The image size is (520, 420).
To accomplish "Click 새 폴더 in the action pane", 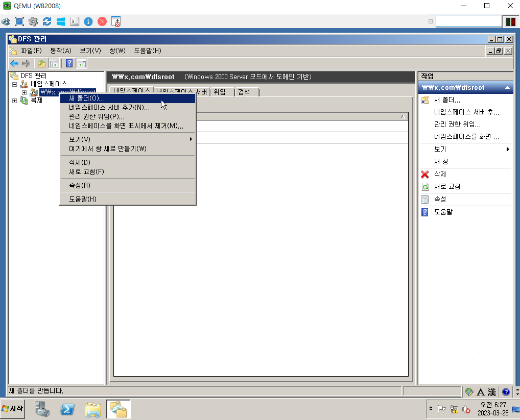I will (447, 100).
